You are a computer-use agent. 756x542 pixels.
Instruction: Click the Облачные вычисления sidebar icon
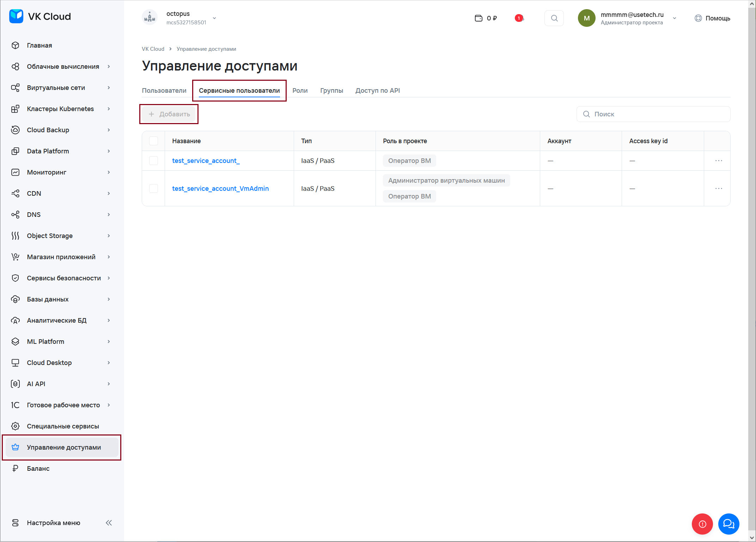tap(15, 67)
